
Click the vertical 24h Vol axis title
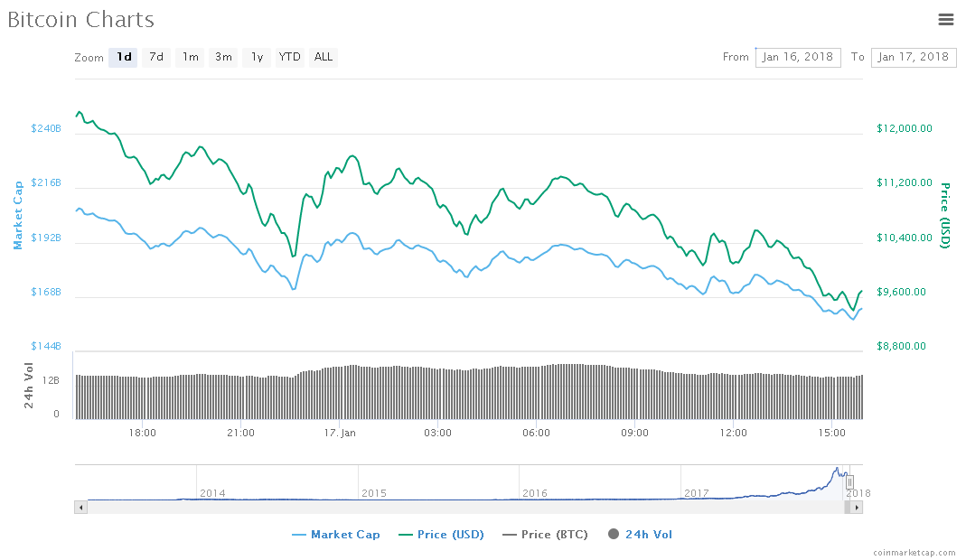[x=29, y=386]
